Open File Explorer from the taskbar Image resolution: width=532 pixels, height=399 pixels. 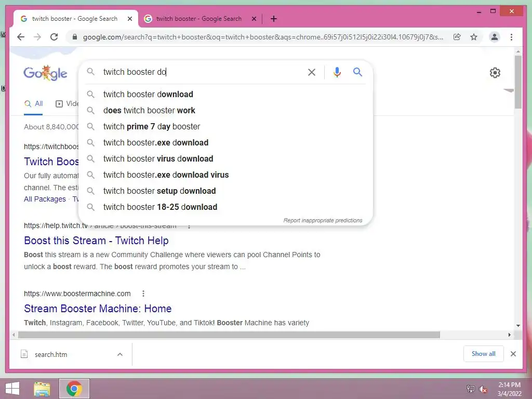42,389
